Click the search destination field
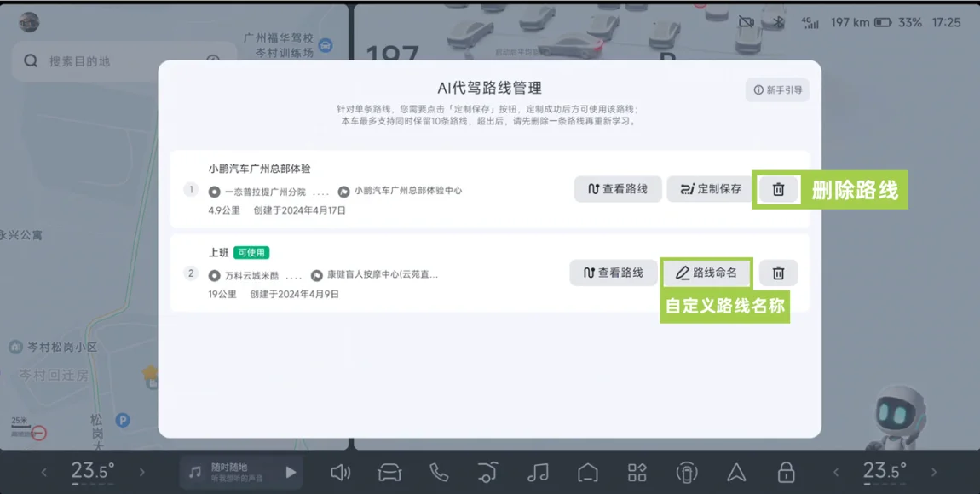Viewport: 980px width, 494px height. (124, 61)
